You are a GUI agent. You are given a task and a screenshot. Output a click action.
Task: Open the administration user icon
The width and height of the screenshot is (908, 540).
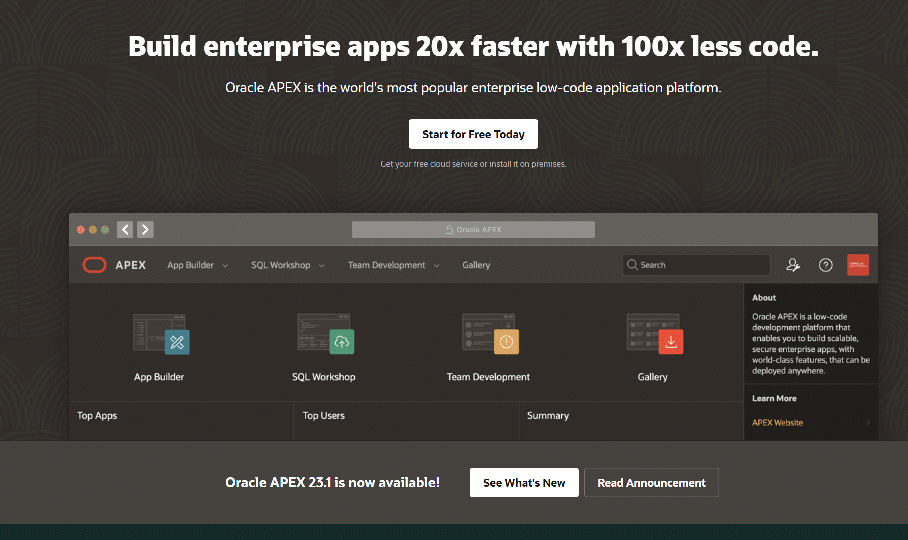point(793,265)
